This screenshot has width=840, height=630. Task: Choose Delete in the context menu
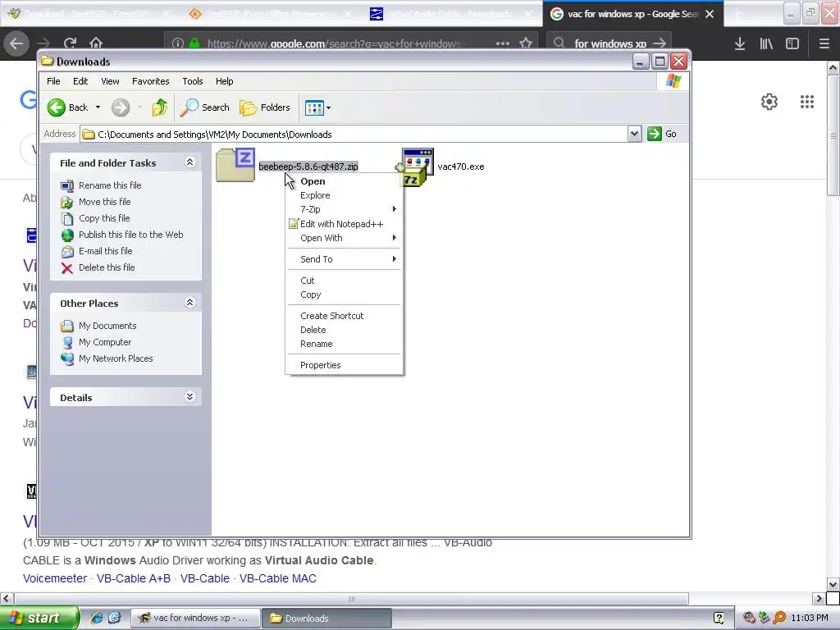tap(344, 330)
